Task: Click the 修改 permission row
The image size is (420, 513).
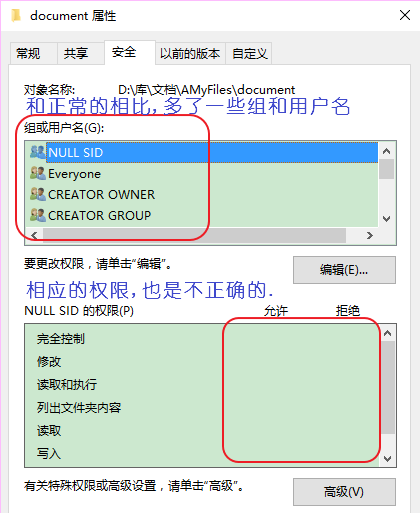Action: click(x=202, y=362)
